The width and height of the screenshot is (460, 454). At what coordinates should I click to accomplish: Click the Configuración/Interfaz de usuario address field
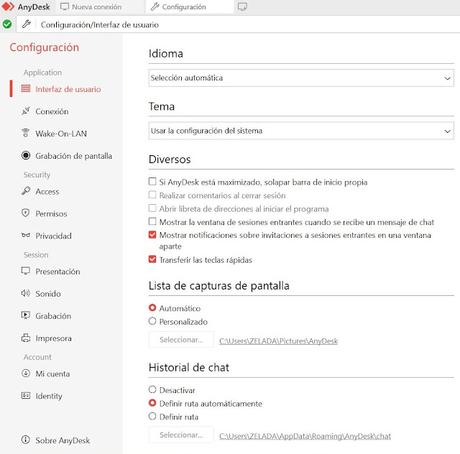pyautogui.click(x=238, y=25)
